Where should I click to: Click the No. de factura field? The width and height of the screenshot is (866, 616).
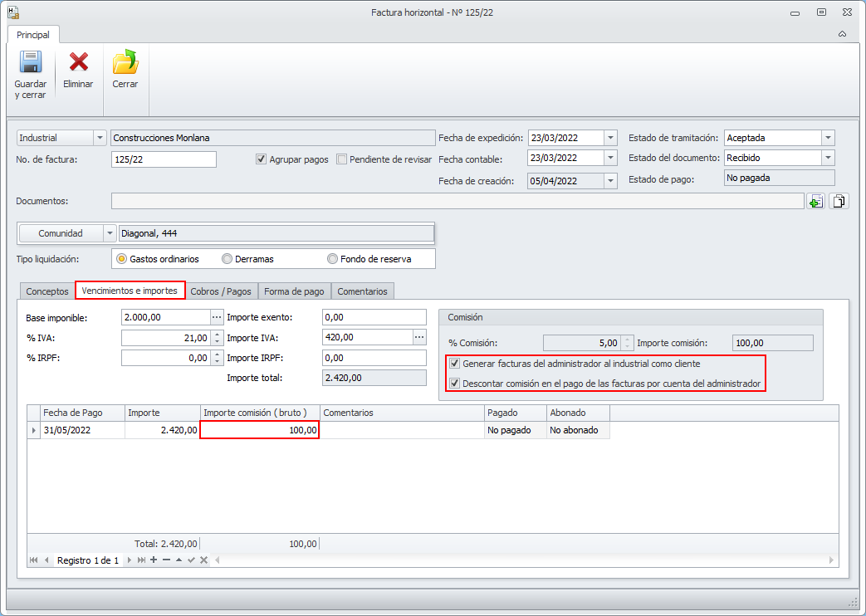tap(164, 159)
